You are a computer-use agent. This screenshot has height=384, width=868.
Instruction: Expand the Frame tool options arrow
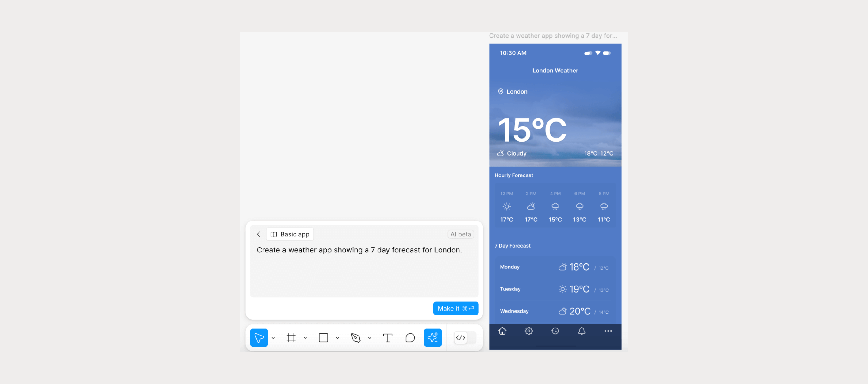coord(305,338)
